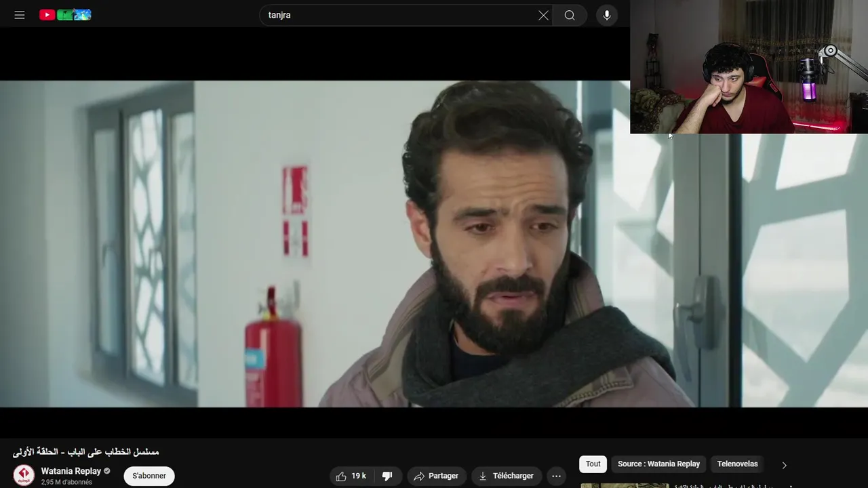Open more actions three-dot menu
Viewport: 868px width, 488px height.
[x=556, y=476]
